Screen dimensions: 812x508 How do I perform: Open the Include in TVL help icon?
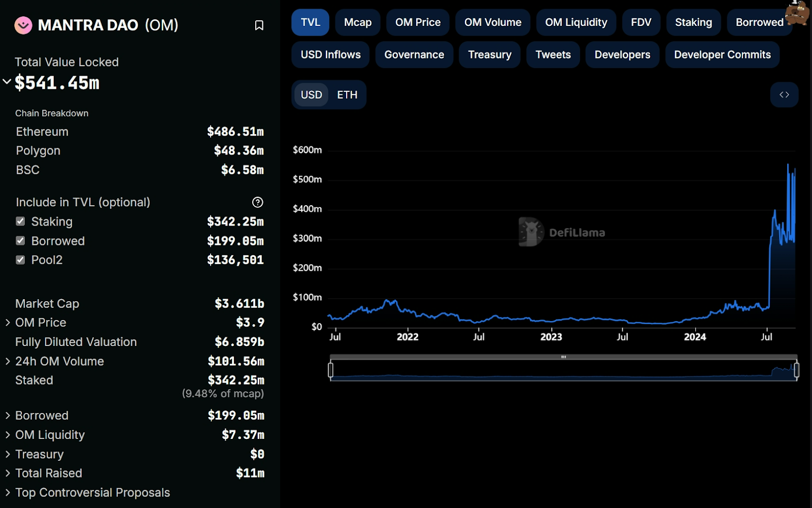click(x=258, y=202)
